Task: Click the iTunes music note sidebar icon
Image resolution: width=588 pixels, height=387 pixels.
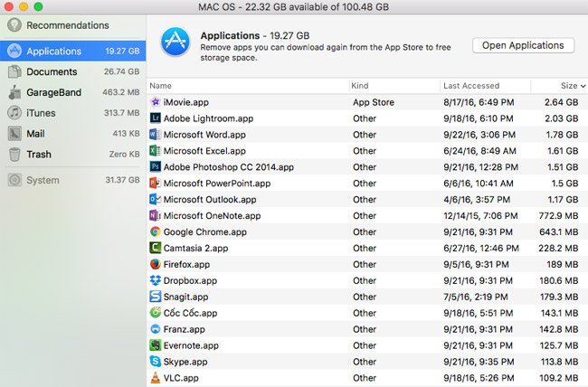Action: (14, 112)
